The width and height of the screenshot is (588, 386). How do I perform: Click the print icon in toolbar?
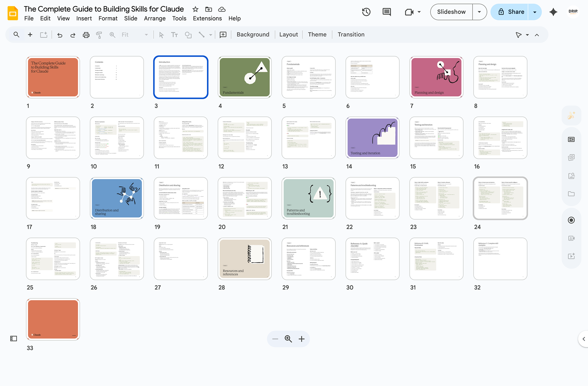(86, 35)
